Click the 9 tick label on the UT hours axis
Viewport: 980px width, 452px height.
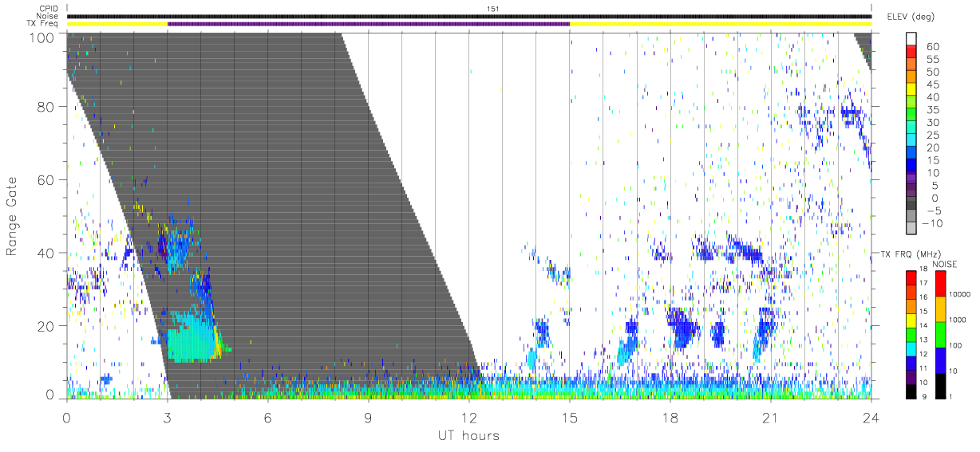tap(369, 418)
